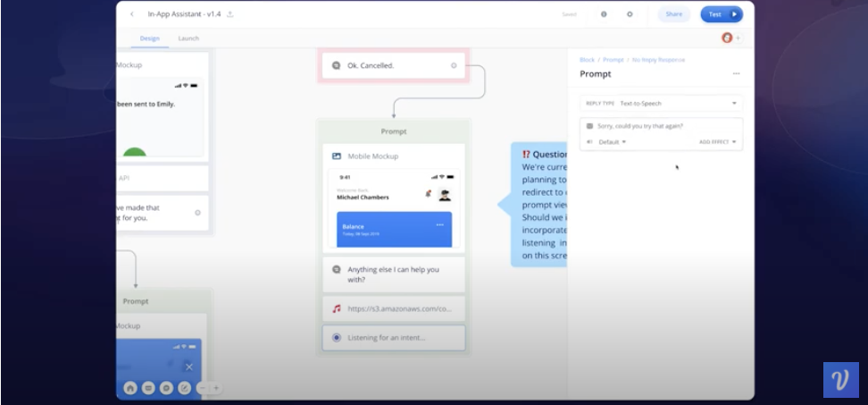Open the Add Effect dropdown
This screenshot has height=405, width=868.
pos(717,142)
